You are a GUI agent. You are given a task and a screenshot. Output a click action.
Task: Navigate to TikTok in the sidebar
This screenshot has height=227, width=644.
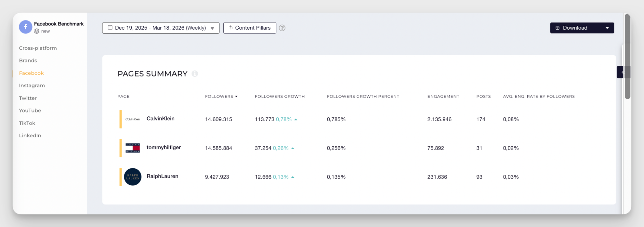click(27, 123)
